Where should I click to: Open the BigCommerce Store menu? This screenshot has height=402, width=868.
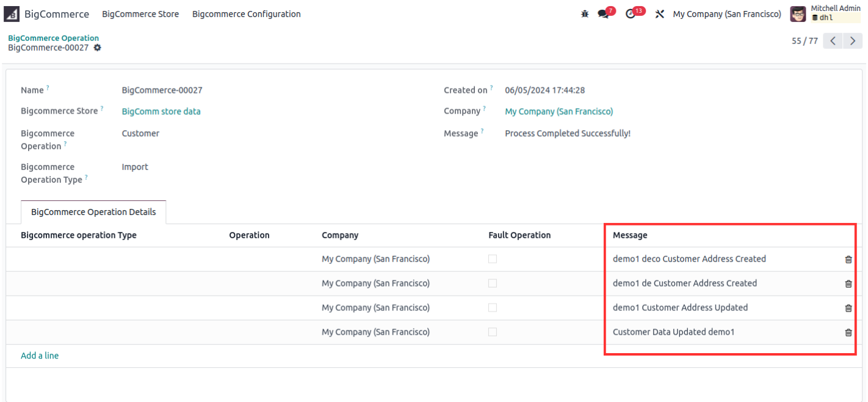click(x=140, y=14)
